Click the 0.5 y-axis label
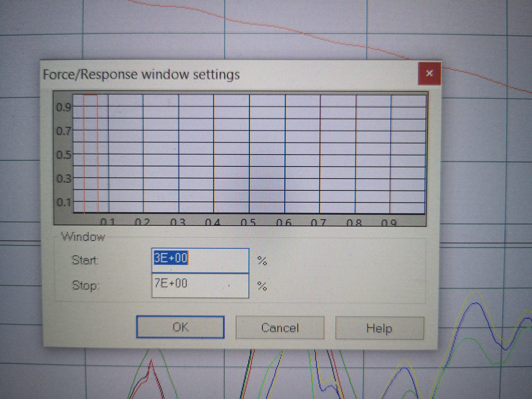 click(x=64, y=155)
